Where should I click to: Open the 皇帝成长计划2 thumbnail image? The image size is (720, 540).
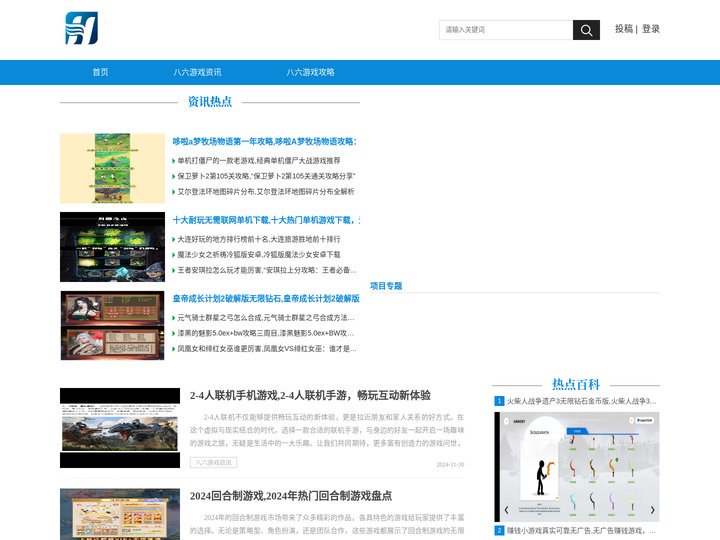(x=112, y=326)
